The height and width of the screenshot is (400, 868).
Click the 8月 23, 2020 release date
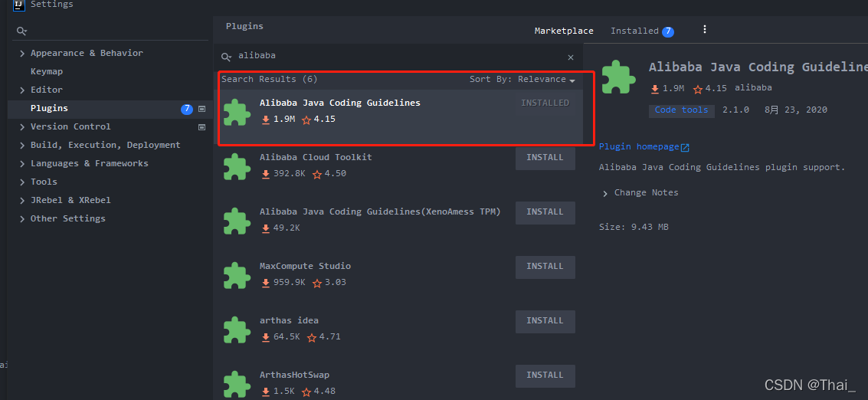click(x=796, y=110)
